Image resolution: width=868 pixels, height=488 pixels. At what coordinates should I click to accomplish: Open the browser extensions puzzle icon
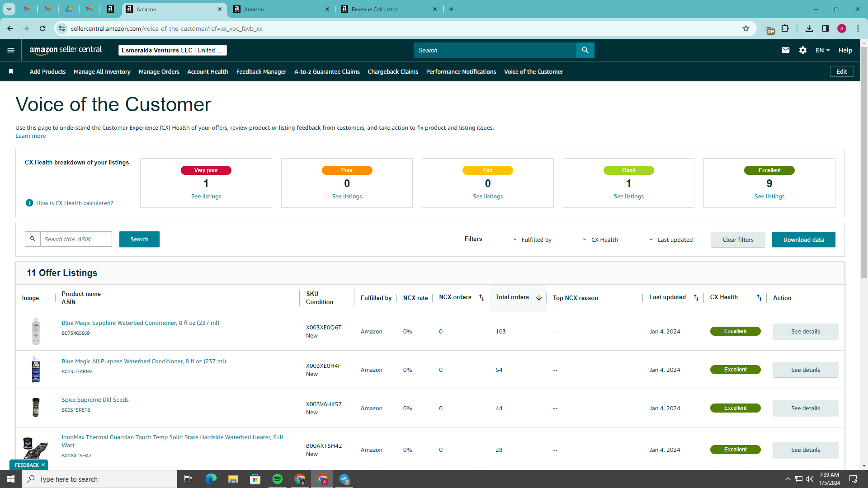tap(785, 28)
